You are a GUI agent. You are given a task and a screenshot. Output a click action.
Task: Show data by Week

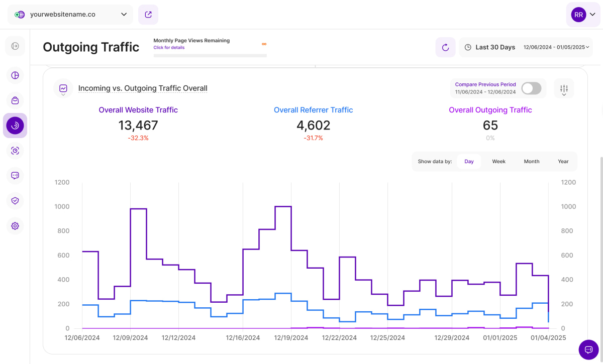coord(498,162)
